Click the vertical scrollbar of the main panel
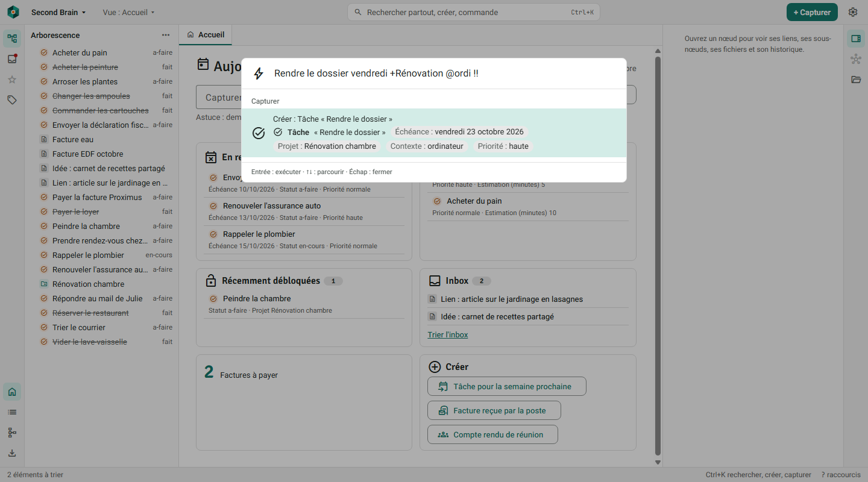This screenshot has width=868, height=482. point(658,256)
